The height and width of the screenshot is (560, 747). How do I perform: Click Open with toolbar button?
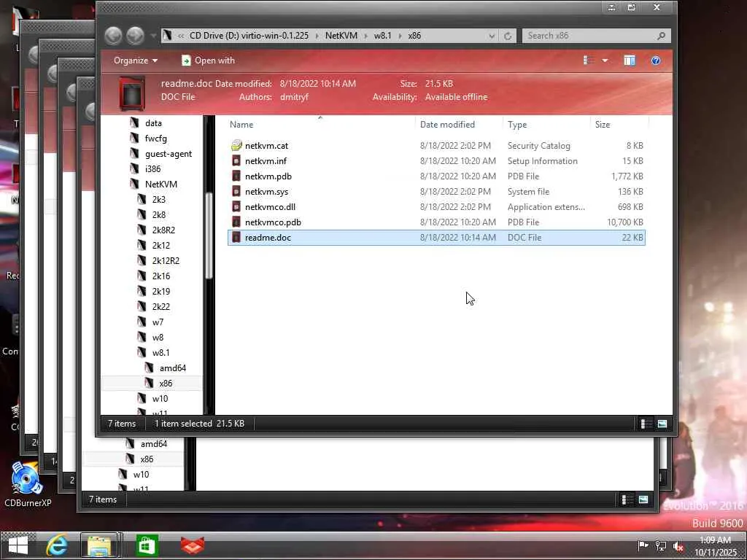tap(208, 61)
